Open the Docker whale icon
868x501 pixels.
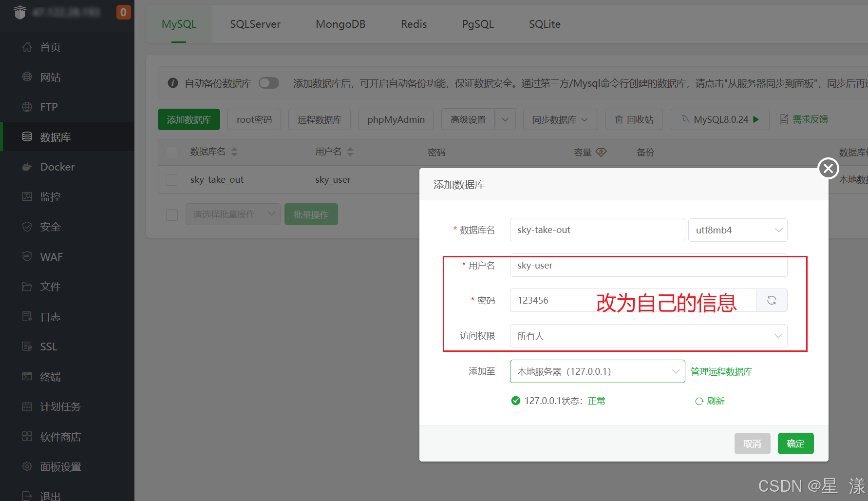tap(27, 167)
